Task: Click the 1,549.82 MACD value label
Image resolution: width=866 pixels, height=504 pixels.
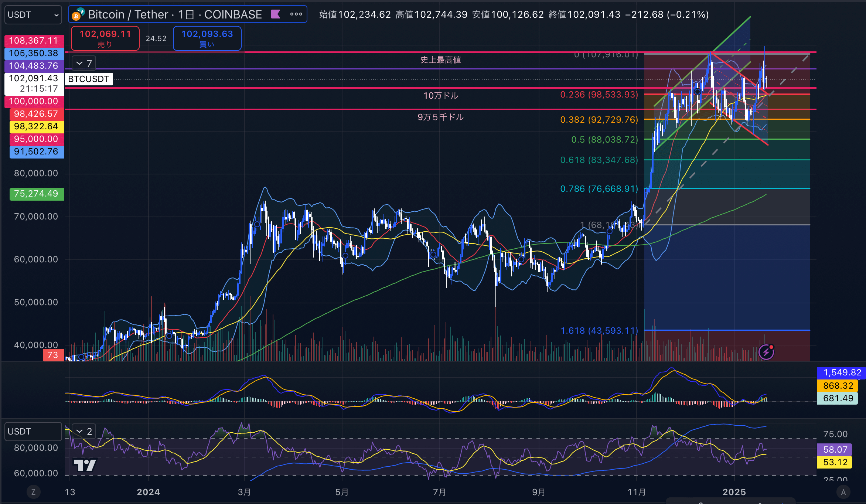Action: 841,372
